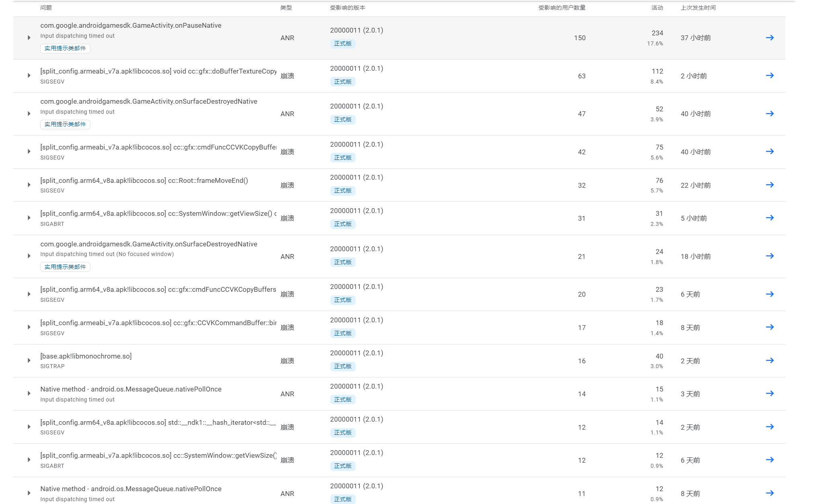This screenshot has height=504, width=815.
Task: Click the 活动 column header
Action: [657, 8]
